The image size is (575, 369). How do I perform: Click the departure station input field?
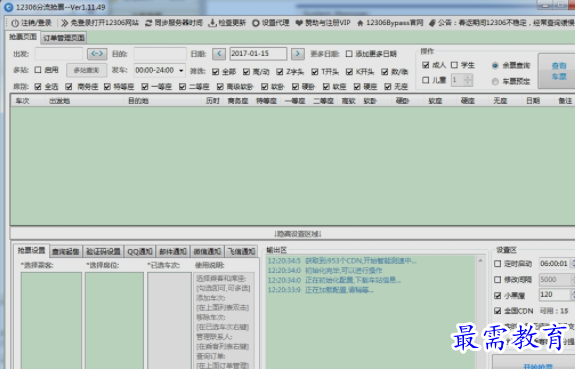59,54
